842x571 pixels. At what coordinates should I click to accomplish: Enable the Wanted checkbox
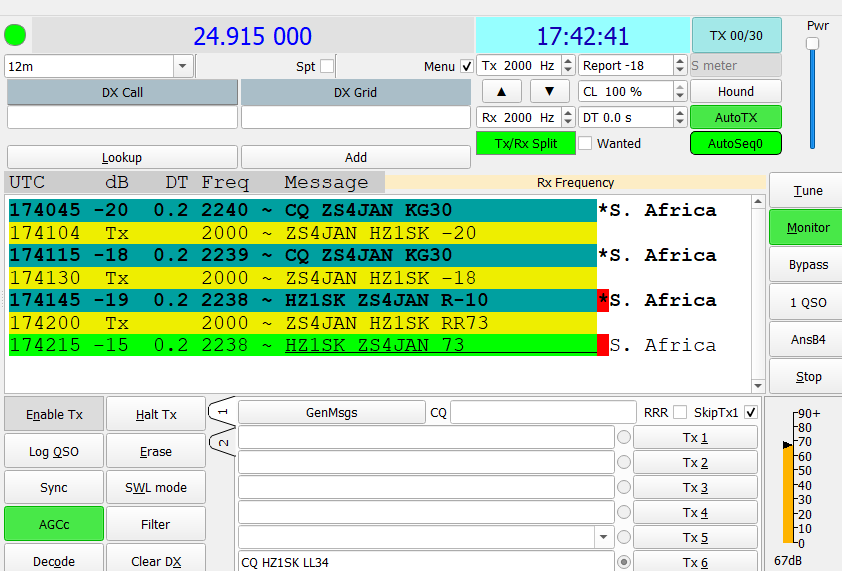pos(585,143)
